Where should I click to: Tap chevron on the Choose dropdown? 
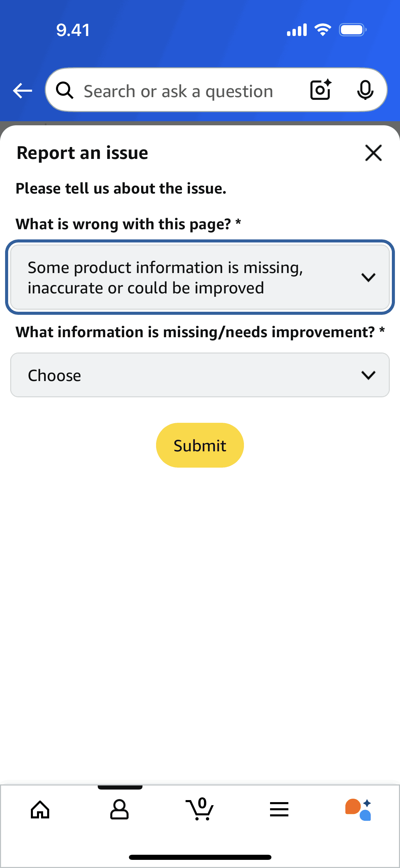[x=368, y=375]
